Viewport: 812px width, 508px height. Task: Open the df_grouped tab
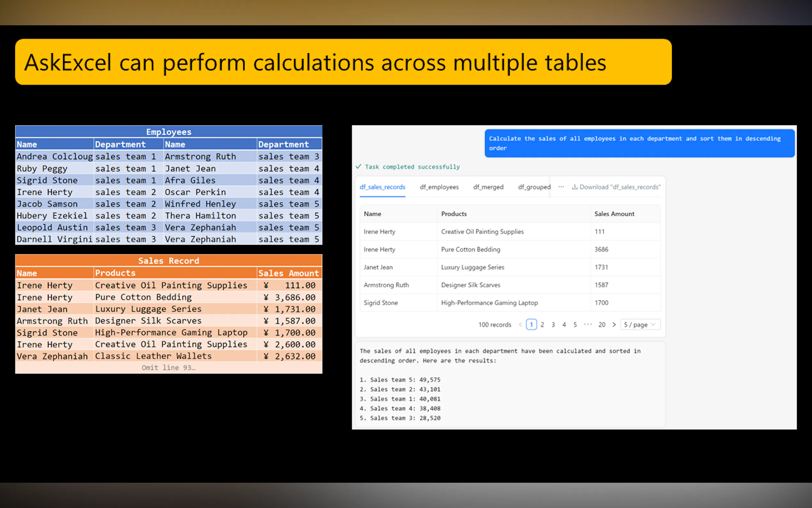534,187
